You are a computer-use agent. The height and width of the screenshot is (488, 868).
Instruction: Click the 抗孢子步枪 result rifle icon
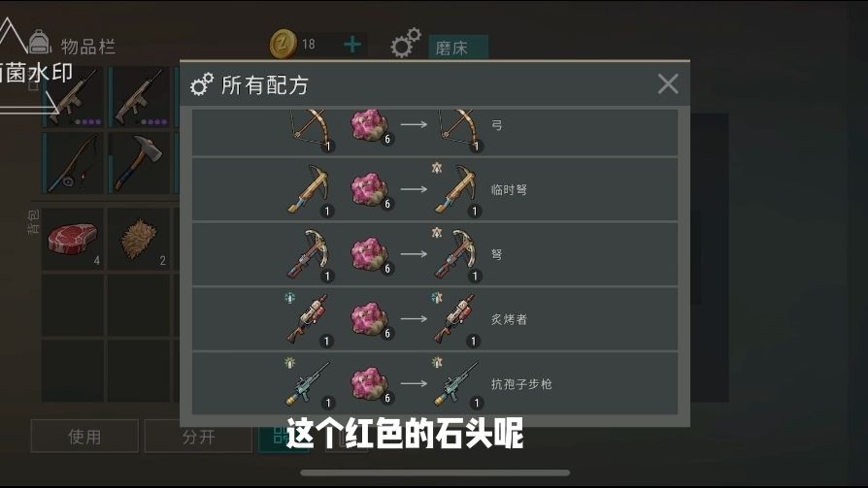[x=457, y=383]
